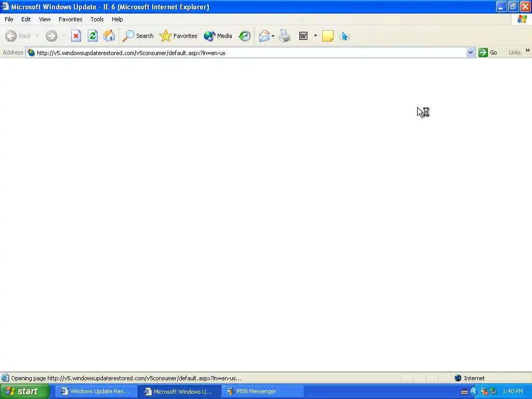This screenshot has height=399, width=532.
Task: Open the File menu
Action: (9, 19)
